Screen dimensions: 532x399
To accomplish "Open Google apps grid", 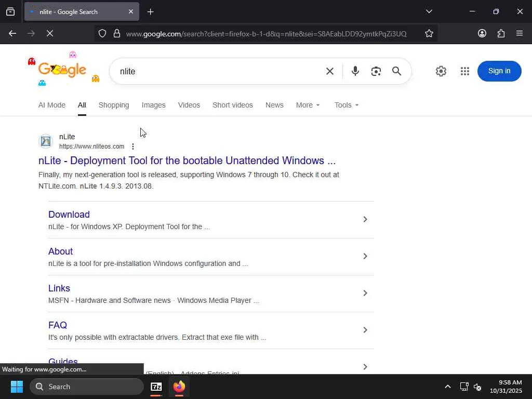I will point(465,71).
